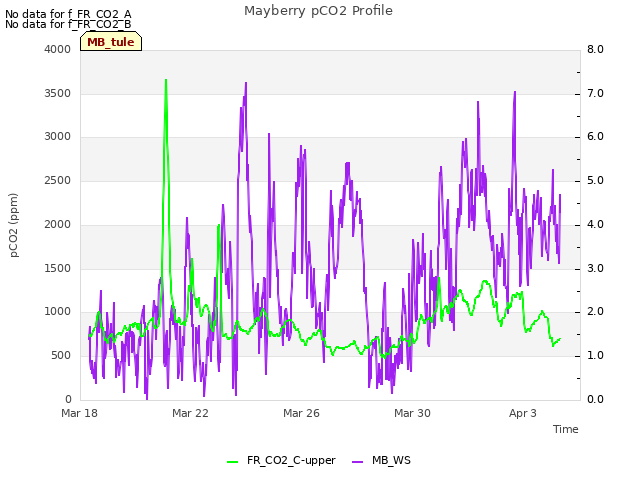Image resolution: width=640 pixels, height=480 pixels.
Task: Click the 'No data for f_FR_CO2_B' message
Action: (68, 24)
